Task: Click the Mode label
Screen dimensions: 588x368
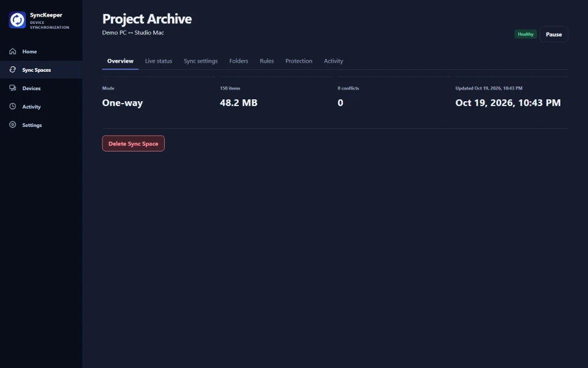Action: [x=108, y=88]
